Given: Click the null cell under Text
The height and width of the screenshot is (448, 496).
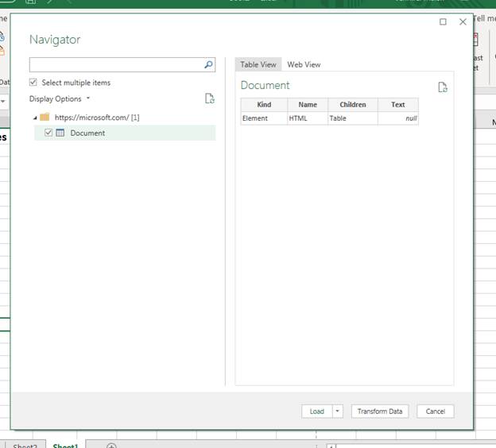Looking at the screenshot, I should (x=398, y=118).
